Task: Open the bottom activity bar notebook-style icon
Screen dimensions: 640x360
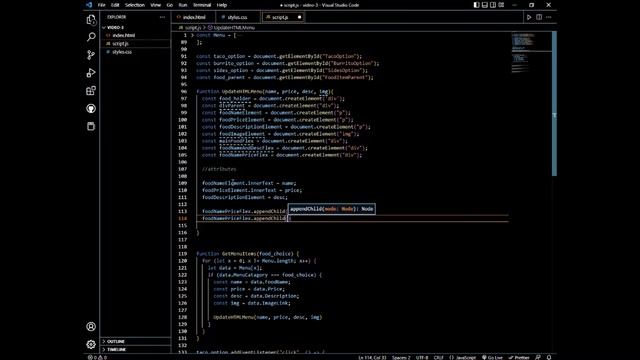Action: [x=91, y=126]
